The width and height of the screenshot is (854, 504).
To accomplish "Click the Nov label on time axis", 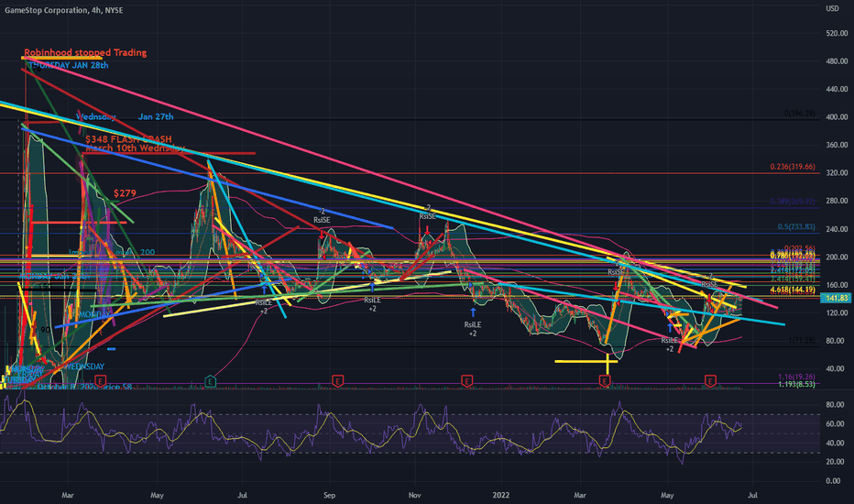I will pyautogui.click(x=414, y=495).
